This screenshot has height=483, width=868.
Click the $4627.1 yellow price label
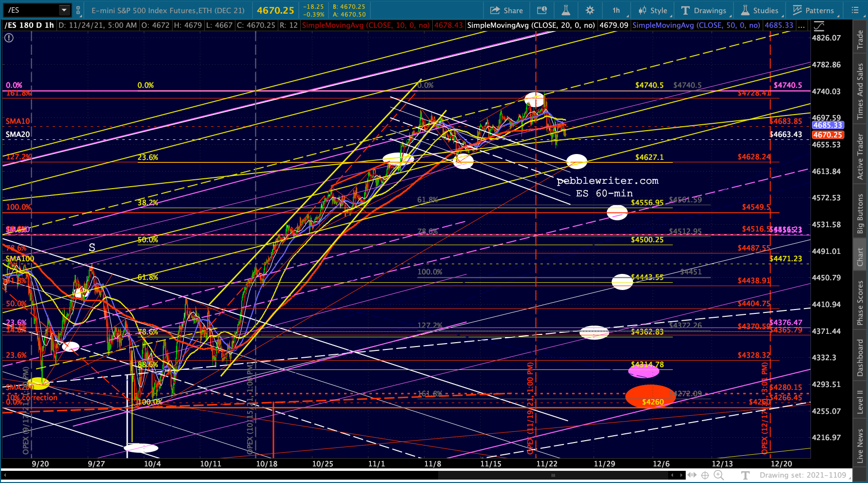(649, 157)
